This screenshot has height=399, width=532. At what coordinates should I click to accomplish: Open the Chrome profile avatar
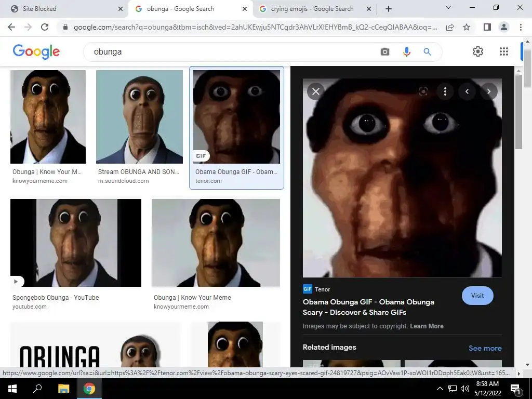[504, 27]
